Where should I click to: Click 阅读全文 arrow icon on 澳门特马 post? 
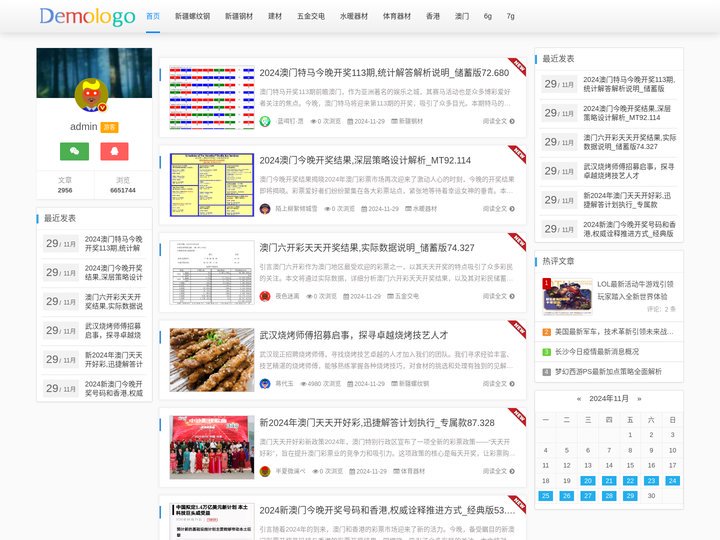[x=512, y=121]
